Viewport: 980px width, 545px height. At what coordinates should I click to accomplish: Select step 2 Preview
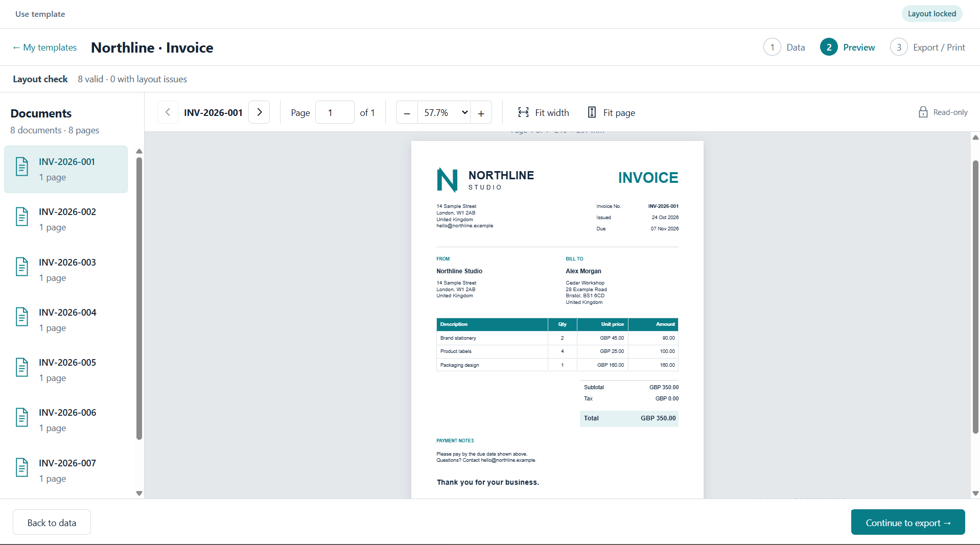click(848, 48)
